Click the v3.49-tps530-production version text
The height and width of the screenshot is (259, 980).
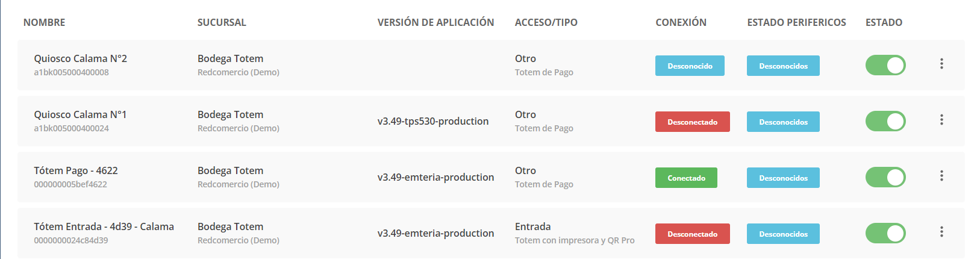pos(433,121)
